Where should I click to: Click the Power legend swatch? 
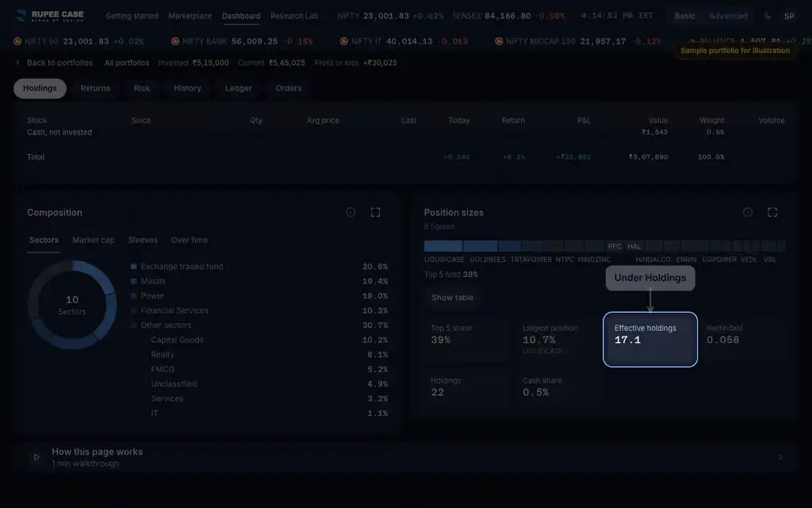[133, 296]
